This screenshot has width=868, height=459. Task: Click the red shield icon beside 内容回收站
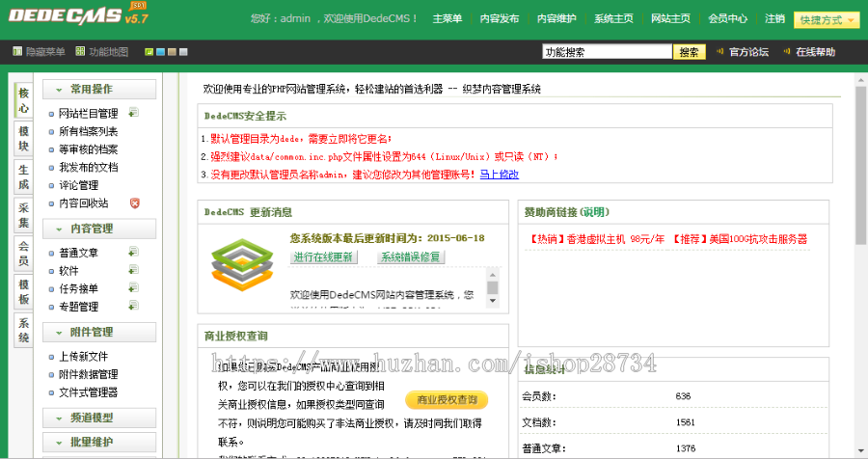134,203
